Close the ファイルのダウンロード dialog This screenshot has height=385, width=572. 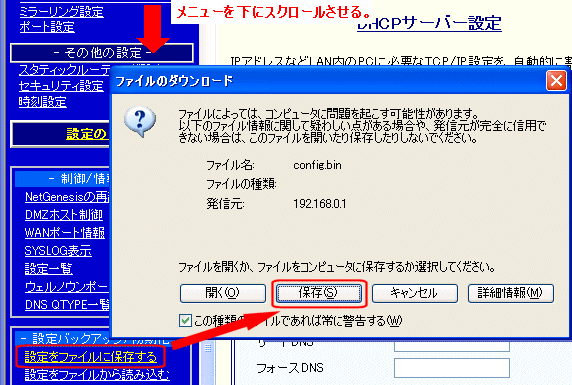(x=556, y=81)
